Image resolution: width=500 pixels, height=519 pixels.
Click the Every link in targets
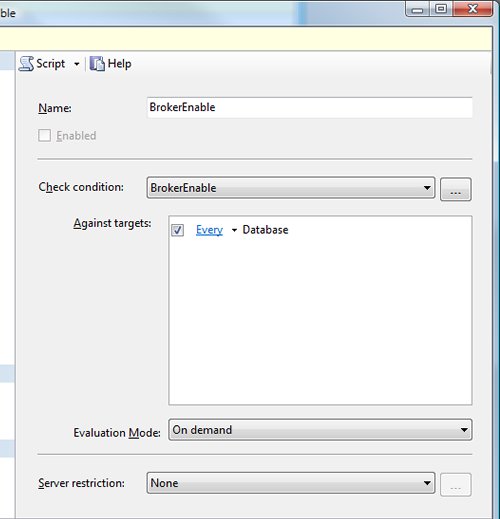click(x=209, y=230)
